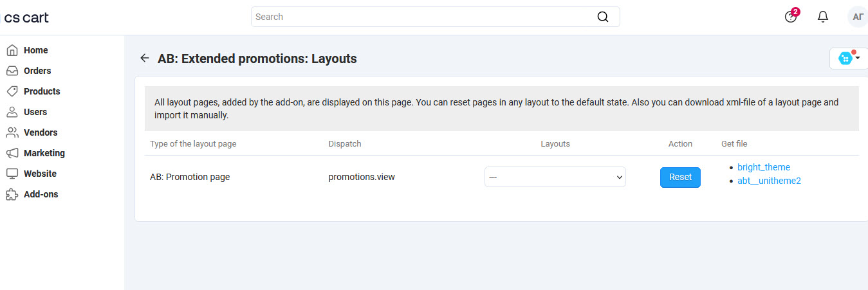Click the CS-Cart logo
The width and height of the screenshot is (868, 290).
[x=26, y=17]
